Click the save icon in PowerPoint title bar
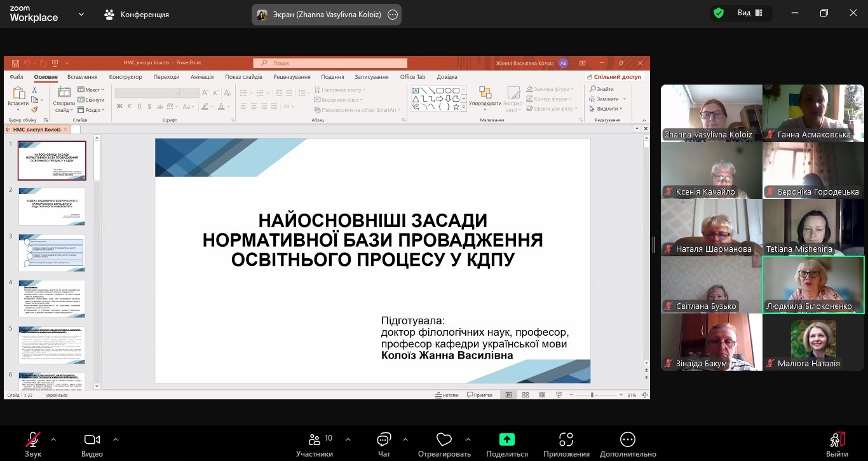The height and width of the screenshot is (461, 868). tap(16, 63)
